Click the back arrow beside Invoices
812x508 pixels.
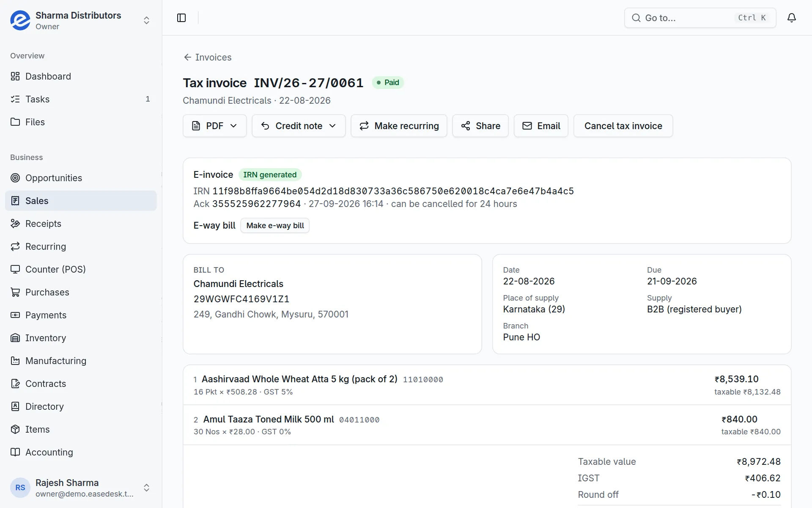coord(187,57)
